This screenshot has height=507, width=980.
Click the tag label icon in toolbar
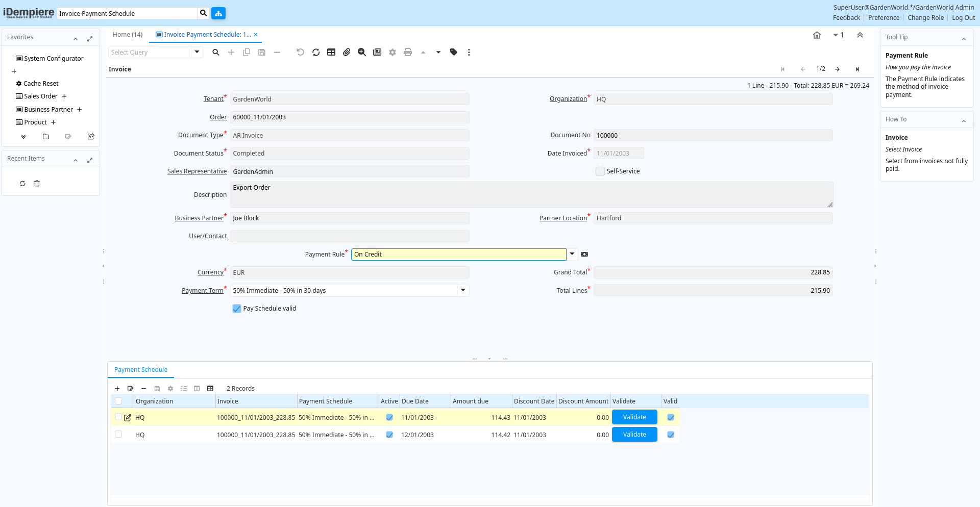click(x=454, y=52)
